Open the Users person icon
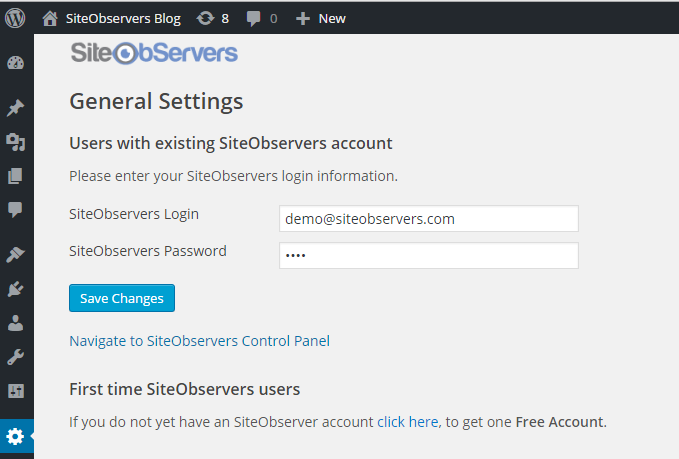The image size is (679, 459). (16, 323)
